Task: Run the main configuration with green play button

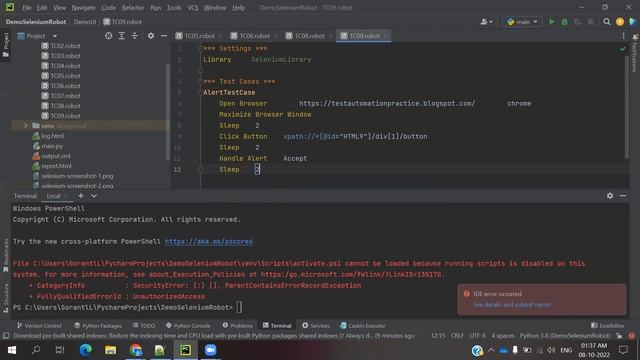Action: (551, 22)
